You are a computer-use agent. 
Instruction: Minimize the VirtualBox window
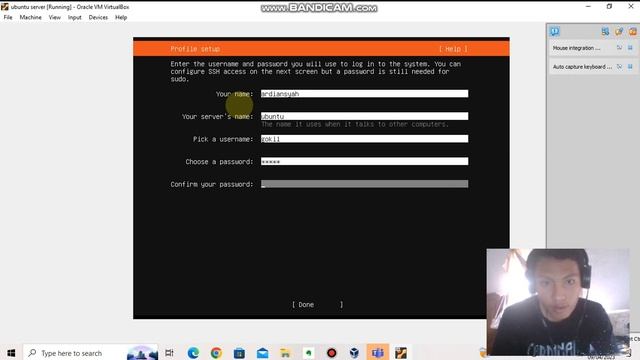[588, 7]
